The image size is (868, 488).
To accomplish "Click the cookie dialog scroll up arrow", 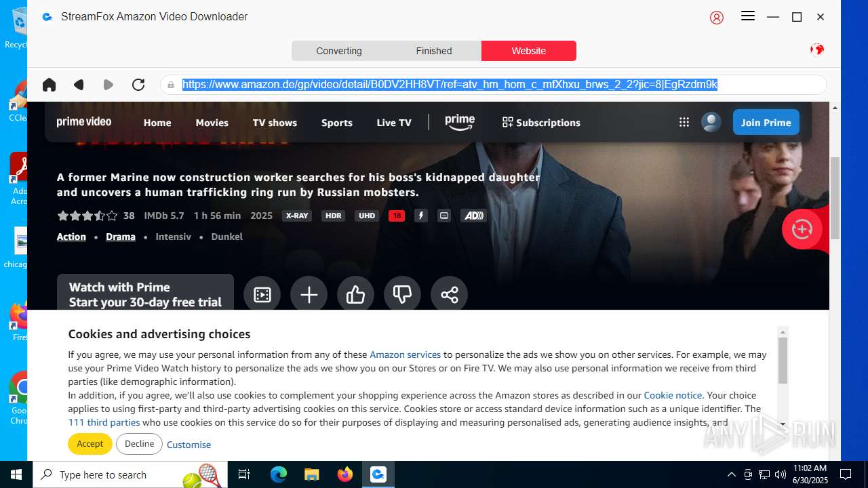I will pos(783,332).
